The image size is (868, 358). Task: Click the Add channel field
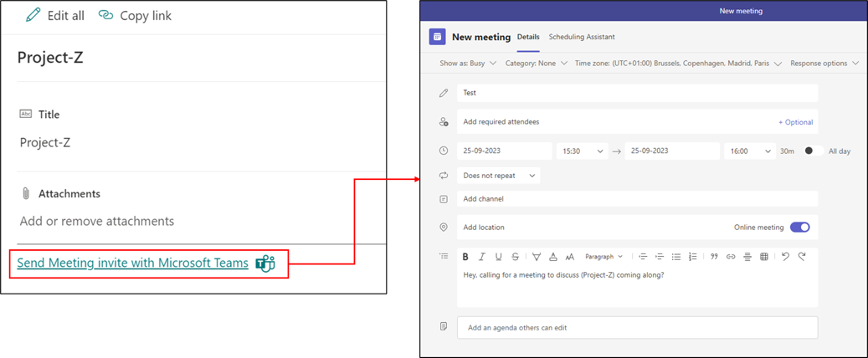point(637,198)
